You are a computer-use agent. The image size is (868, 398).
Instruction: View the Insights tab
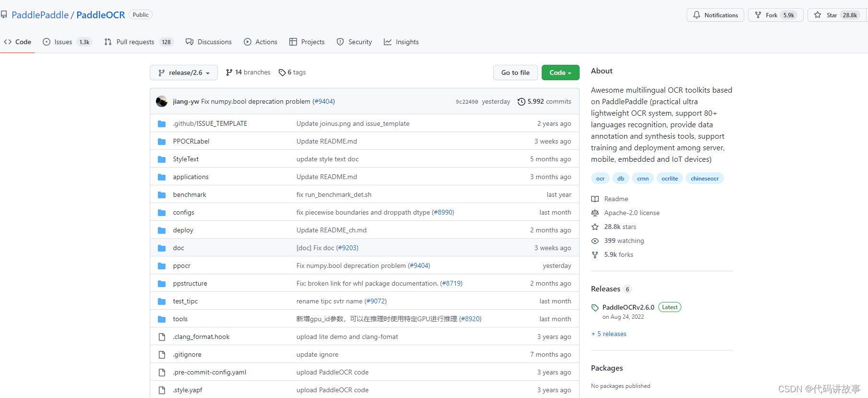[401, 42]
